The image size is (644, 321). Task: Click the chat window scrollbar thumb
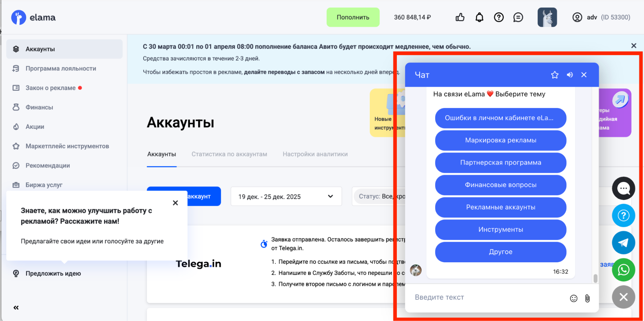click(x=595, y=278)
